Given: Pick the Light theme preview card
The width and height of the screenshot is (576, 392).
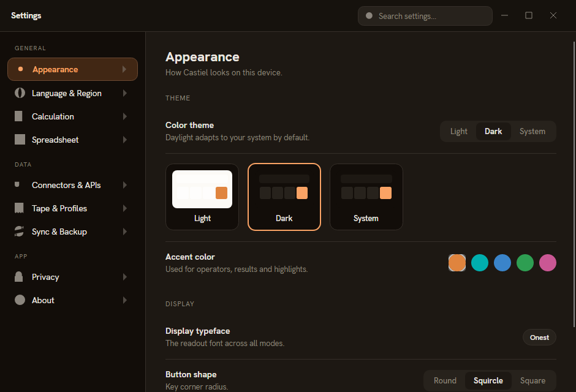Looking at the screenshot, I should point(202,197).
